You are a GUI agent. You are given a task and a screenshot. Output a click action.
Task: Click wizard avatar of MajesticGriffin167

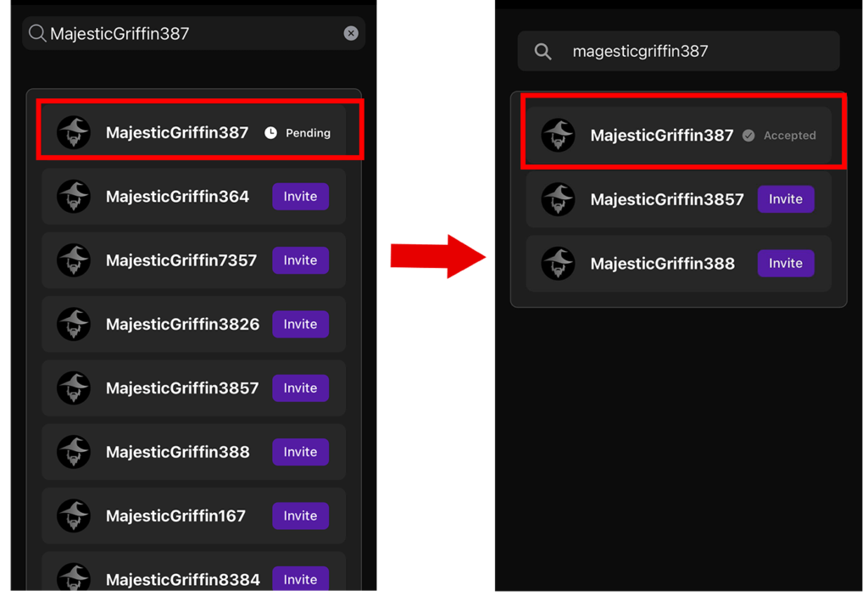point(74,516)
